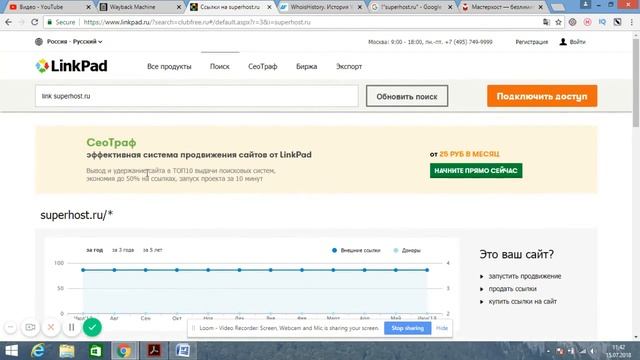Close the Видео - YouTube tab
The height and width of the screenshot is (360, 640).
pyautogui.click(x=89, y=7)
